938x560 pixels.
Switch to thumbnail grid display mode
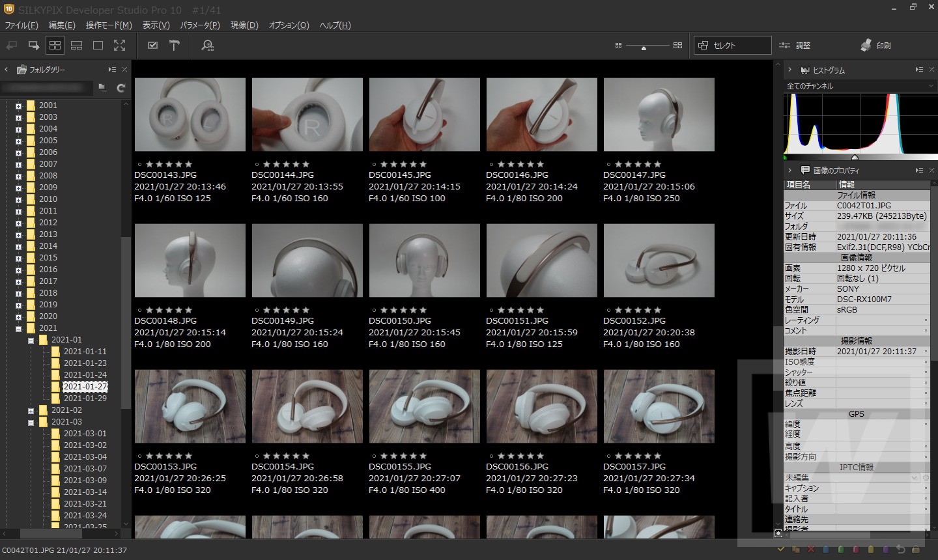(x=55, y=46)
